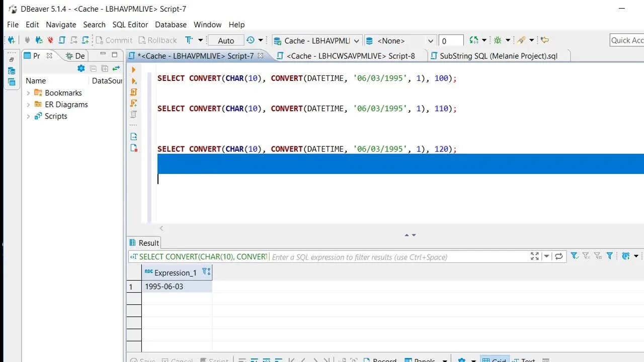Click Expression_1 column sort/filter icon
644x362 pixels.
point(206,272)
